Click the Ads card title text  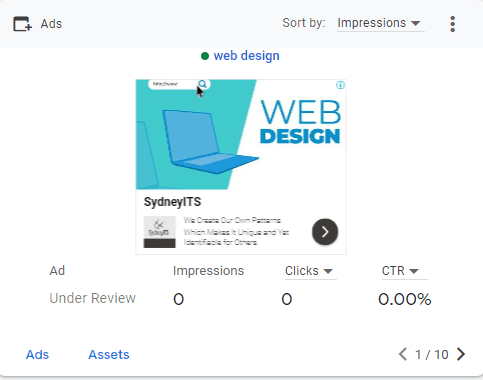pos(51,24)
